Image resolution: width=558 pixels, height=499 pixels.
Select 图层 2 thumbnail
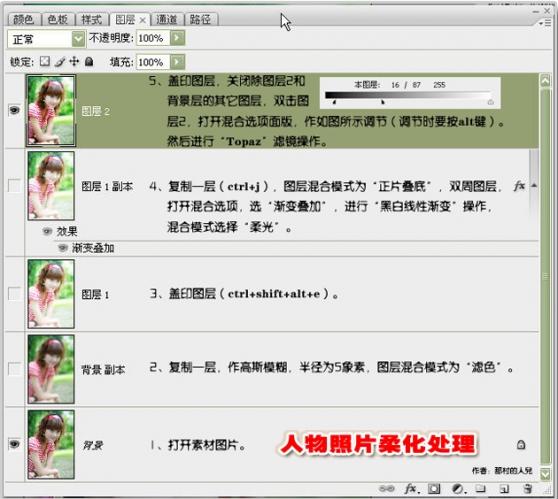51,110
